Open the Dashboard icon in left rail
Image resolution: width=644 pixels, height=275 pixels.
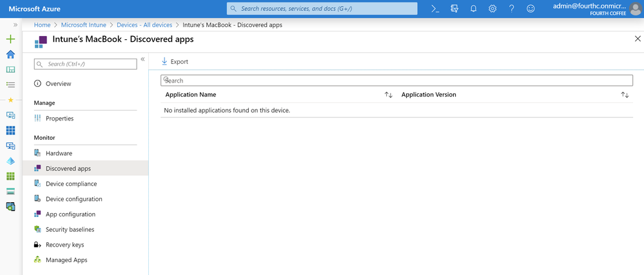(x=11, y=70)
